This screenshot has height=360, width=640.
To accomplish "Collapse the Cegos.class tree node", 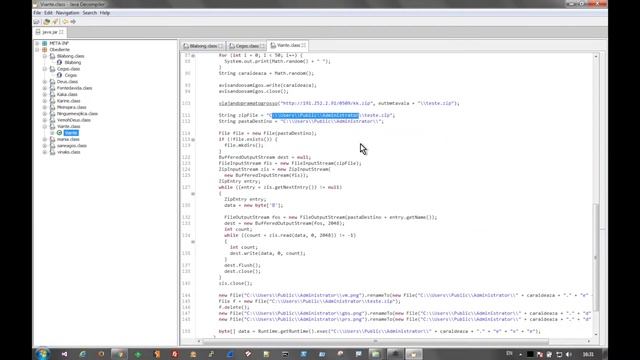I will point(45,69).
